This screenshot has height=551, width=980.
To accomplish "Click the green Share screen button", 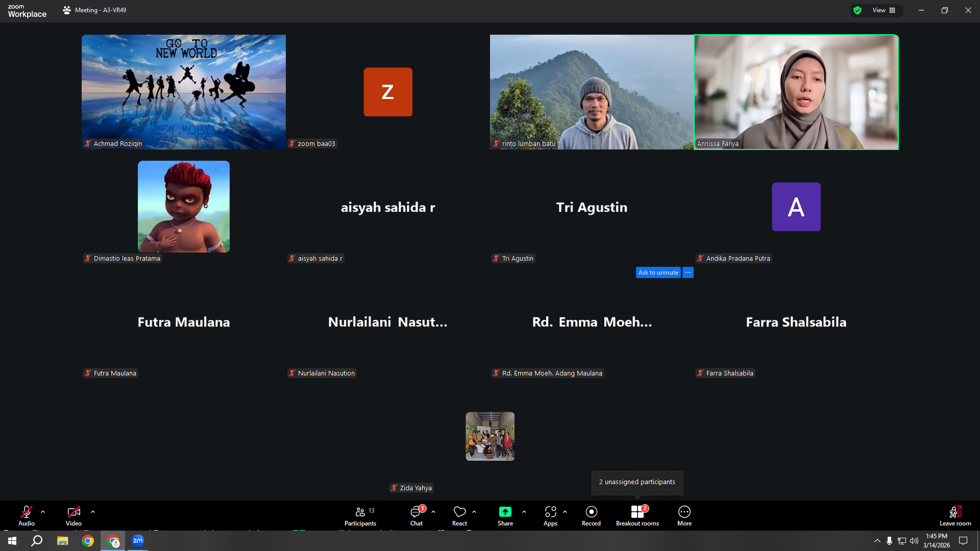I will pos(505,515).
